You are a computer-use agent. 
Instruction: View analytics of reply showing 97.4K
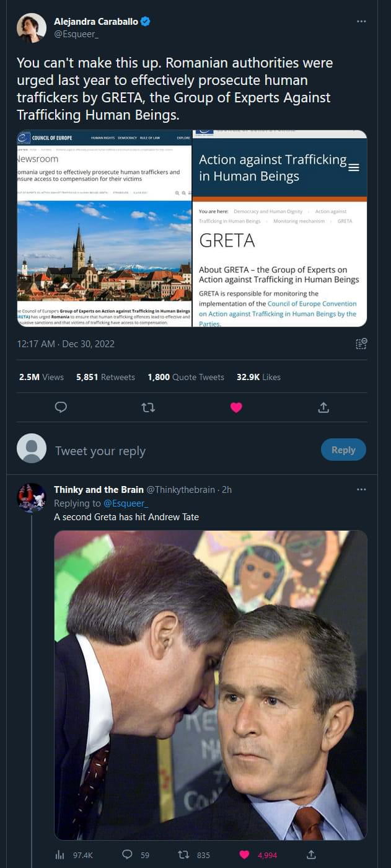click(x=74, y=855)
